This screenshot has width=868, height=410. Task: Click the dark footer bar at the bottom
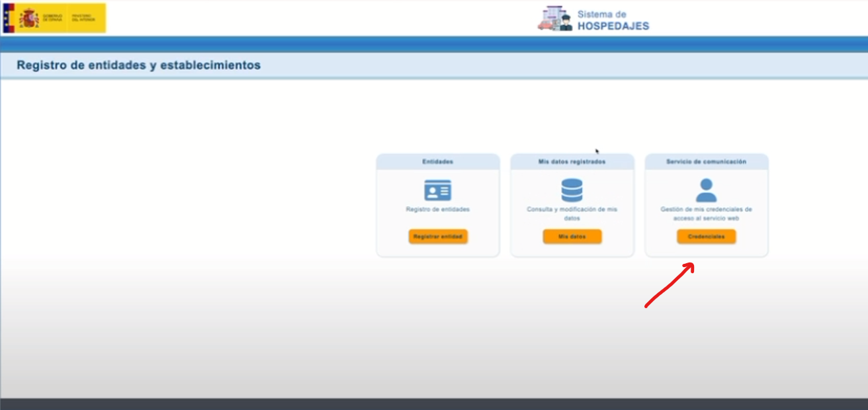[434, 404]
